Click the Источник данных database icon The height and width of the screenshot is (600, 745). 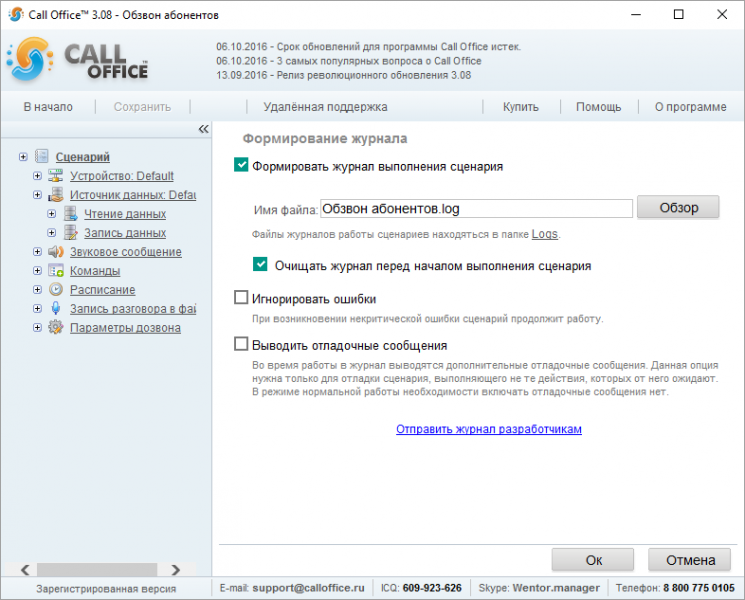pos(56,194)
